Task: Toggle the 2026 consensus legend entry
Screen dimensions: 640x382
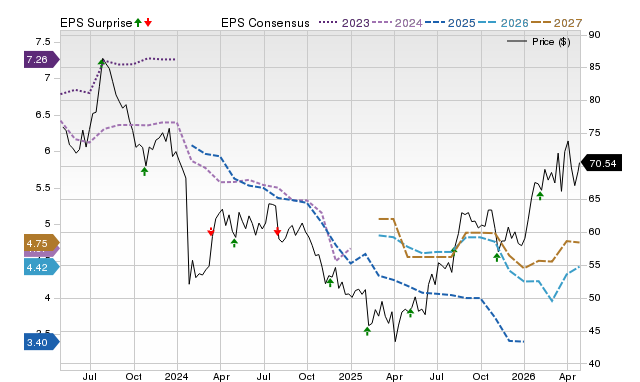Action: 503,23
